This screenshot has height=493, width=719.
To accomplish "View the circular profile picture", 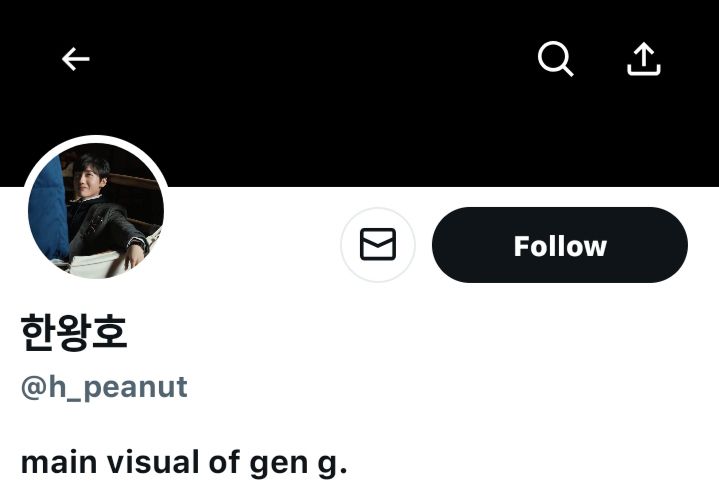I will (x=96, y=211).
